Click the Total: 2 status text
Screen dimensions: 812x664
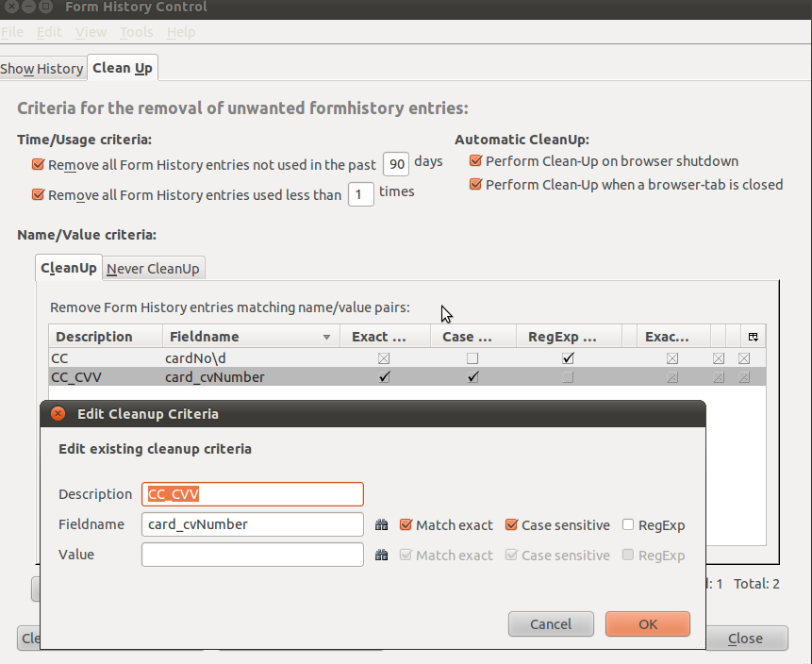(756, 584)
